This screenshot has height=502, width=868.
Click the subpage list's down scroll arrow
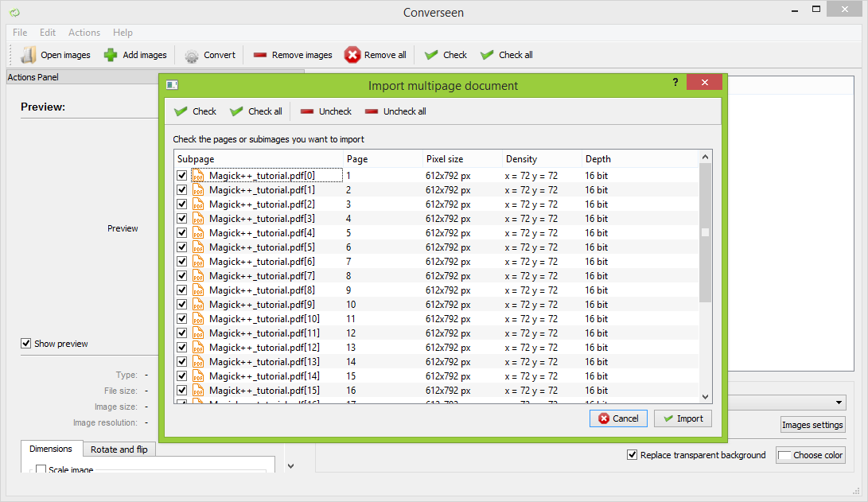[705, 396]
